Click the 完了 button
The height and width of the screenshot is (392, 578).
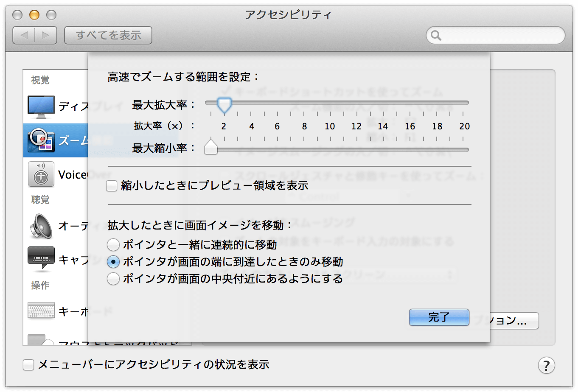click(x=439, y=317)
